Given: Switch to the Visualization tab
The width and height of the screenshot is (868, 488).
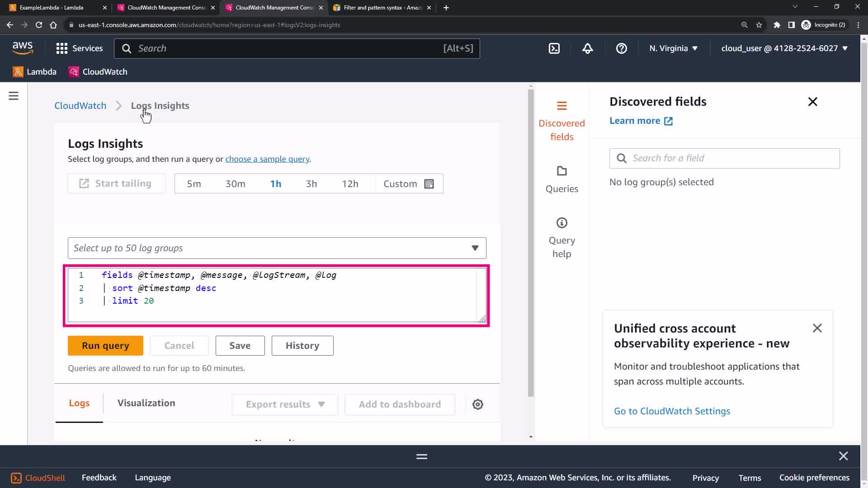Looking at the screenshot, I should [x=146, y=403].
